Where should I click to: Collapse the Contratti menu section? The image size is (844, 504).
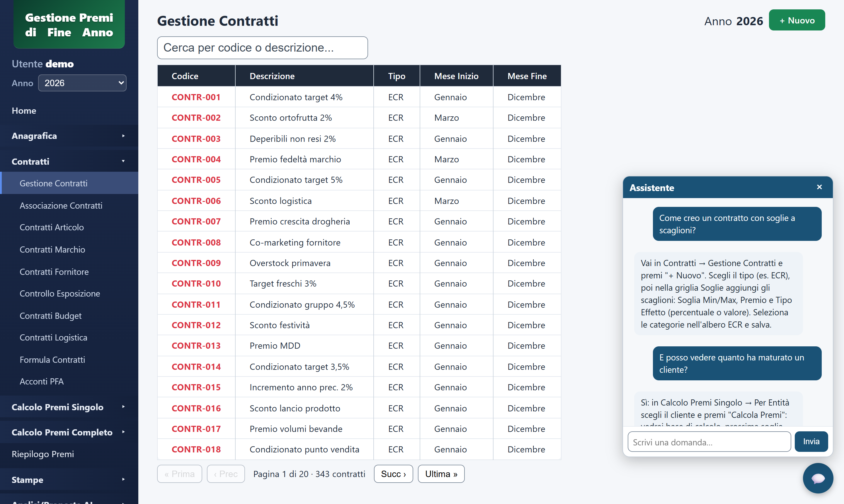69,161
